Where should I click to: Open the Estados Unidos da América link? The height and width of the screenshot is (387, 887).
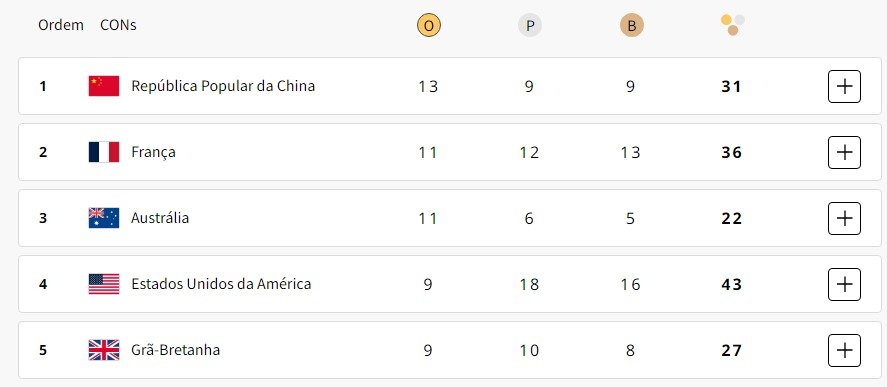point(221,284)
